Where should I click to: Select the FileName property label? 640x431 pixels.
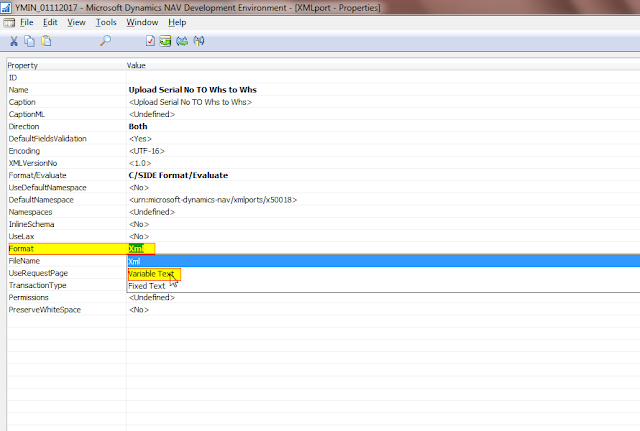point(24,261)
